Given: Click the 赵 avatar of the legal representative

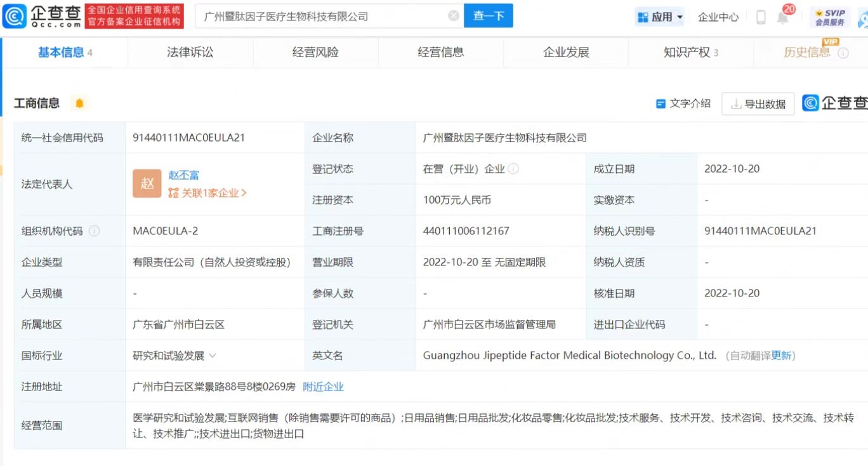Looking at the screenshot, I should click(147, 183).
